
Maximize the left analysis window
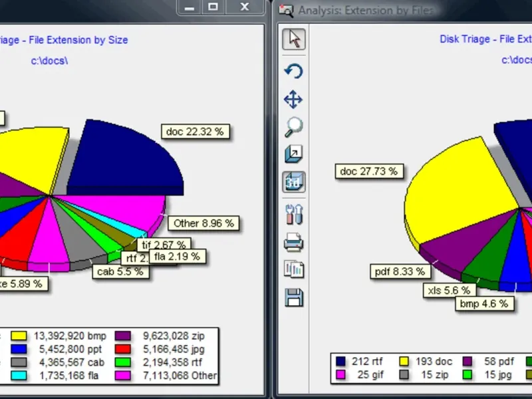[x=213, y=7]
